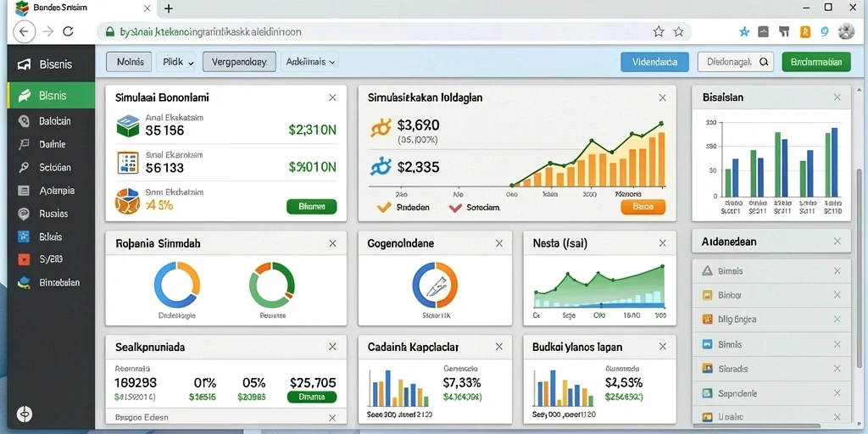This screenshot has width=868, height=434.
Task: Click the search icon in Diedanagal field
Action: pos(764,62)
